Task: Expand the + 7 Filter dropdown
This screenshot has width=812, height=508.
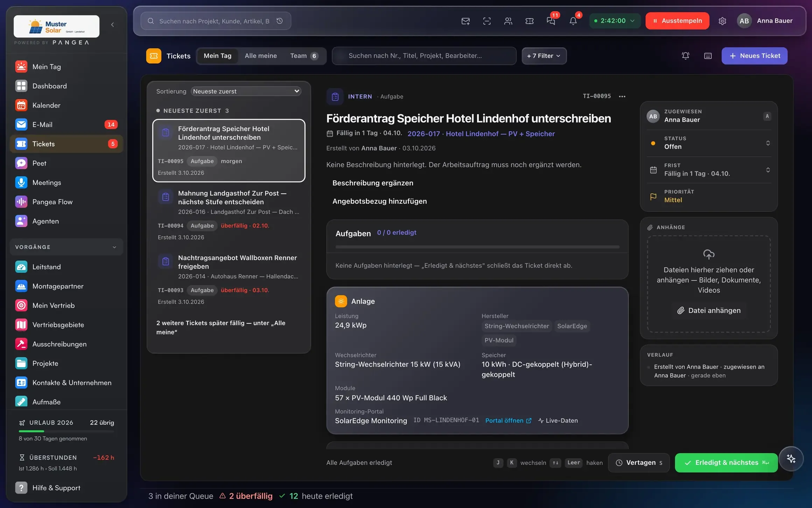Action: pos(544,56)
